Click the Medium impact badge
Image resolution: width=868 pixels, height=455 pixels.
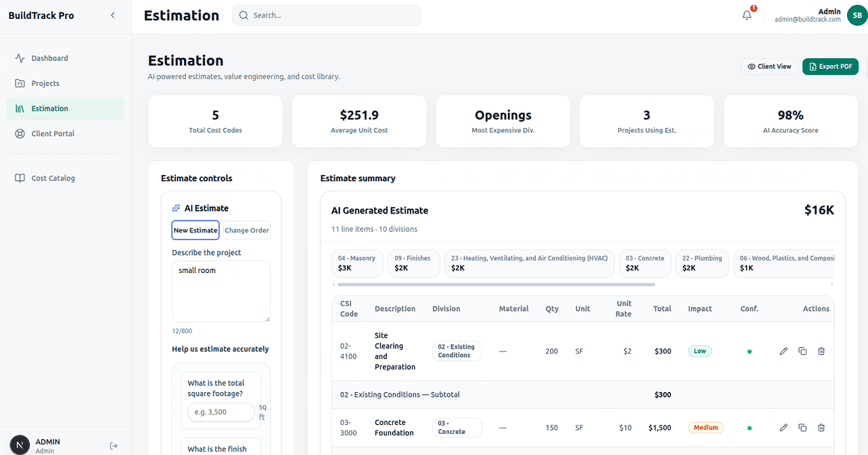(706, 428)
